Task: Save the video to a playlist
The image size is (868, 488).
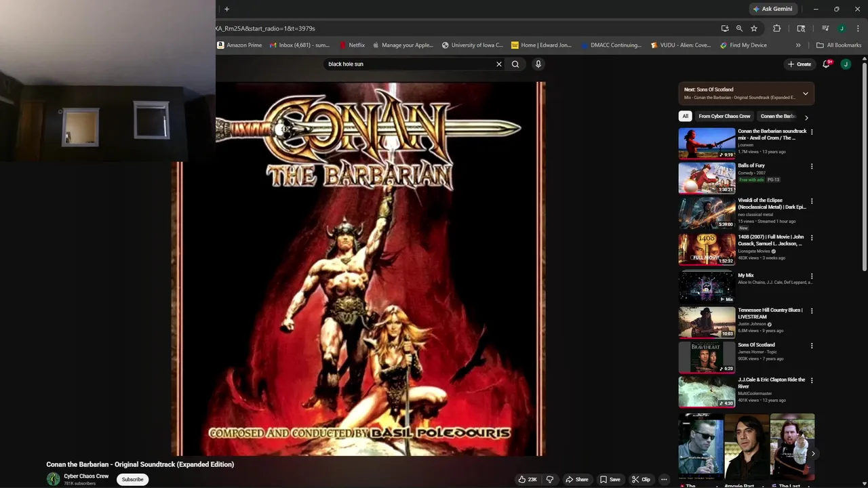Action: point(610,479)
